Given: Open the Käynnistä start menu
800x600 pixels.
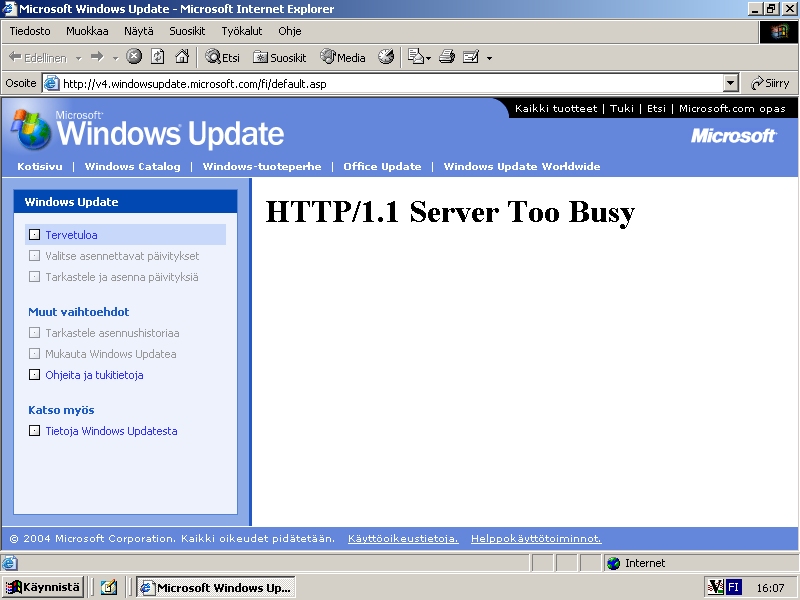Looking at the screenshot, I should (x=43, y=587).
